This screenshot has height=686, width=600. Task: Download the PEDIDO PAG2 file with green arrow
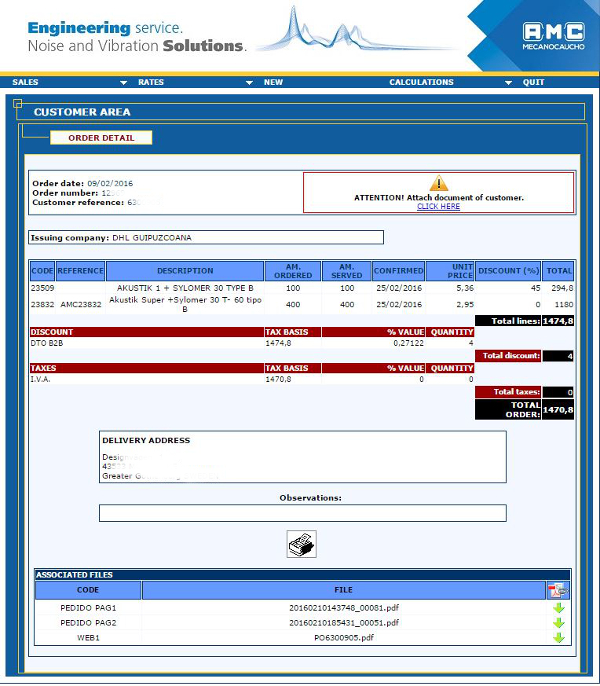point(559,623)
